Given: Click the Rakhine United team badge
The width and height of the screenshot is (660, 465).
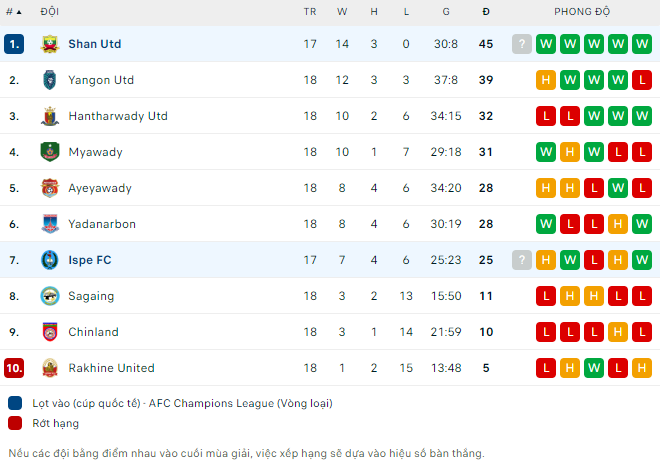Looking at the screenshot, I should [50, 368].
